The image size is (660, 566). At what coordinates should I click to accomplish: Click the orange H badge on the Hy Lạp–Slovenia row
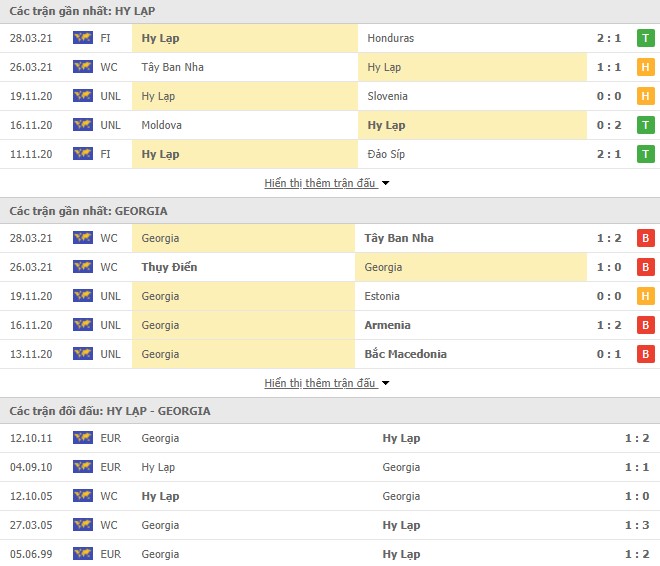pos(646,96)
